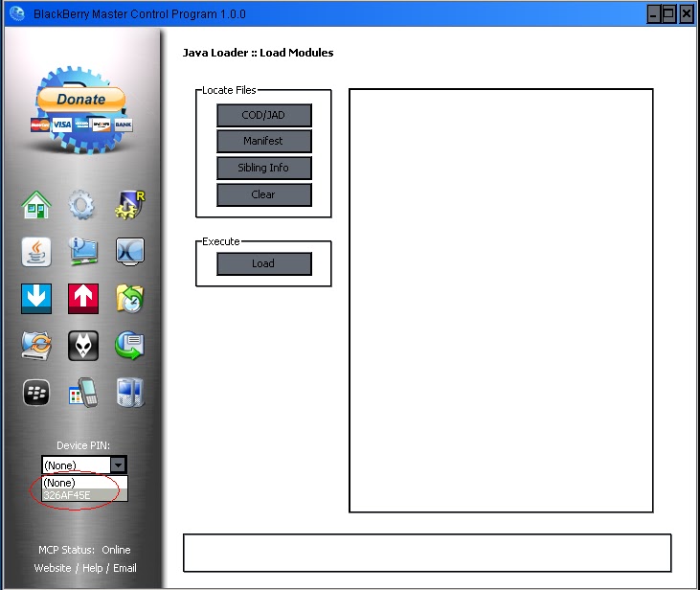The height and width of the screenshot is (590, 700).
Task: Click the globe icon in the title bar
Action: point(17,13)
